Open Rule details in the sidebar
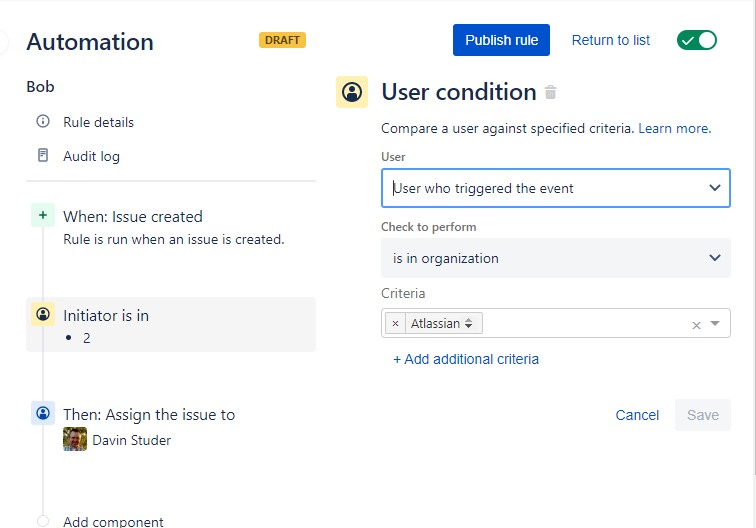The height and width of the screenshot is (528, 756). 98,122
